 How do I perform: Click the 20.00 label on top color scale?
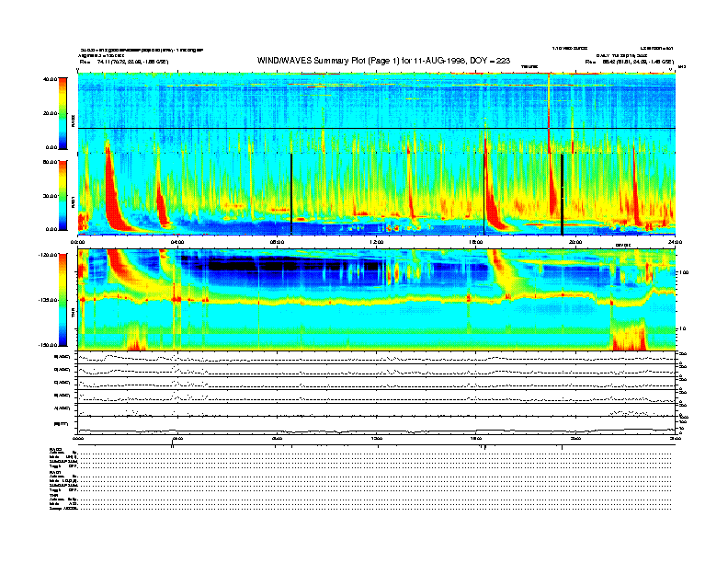tap(50, 113)
